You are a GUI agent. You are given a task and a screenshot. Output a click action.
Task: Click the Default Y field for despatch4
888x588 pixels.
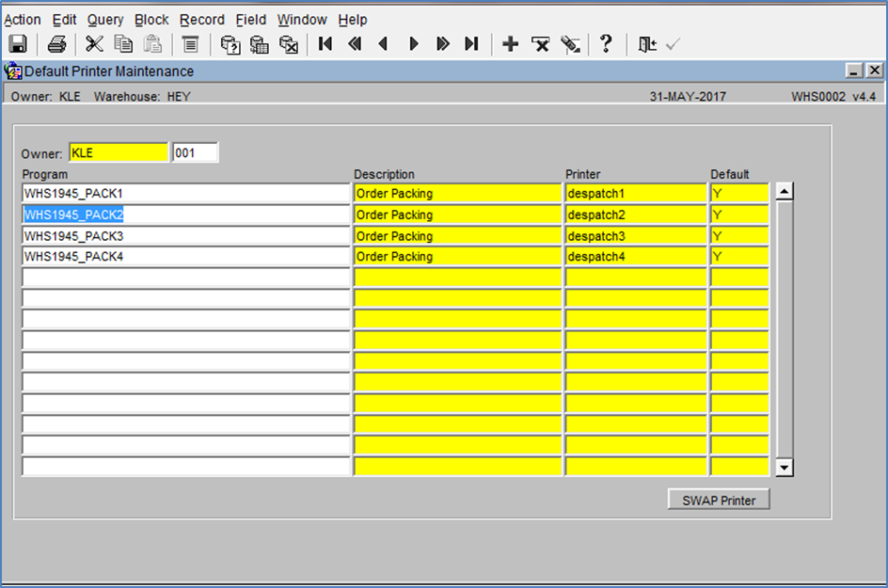pyautogui.click(x=739, y=257)
